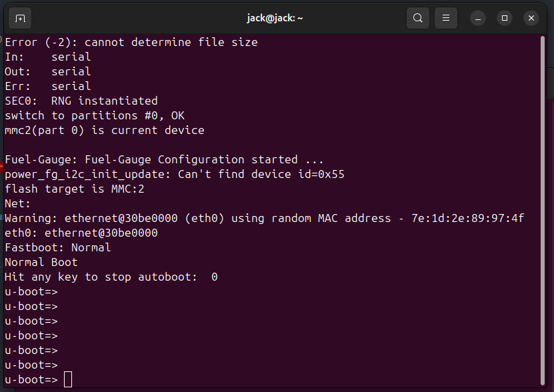Click the 'mmc2(part 0) is current device' line

[104, 130]
